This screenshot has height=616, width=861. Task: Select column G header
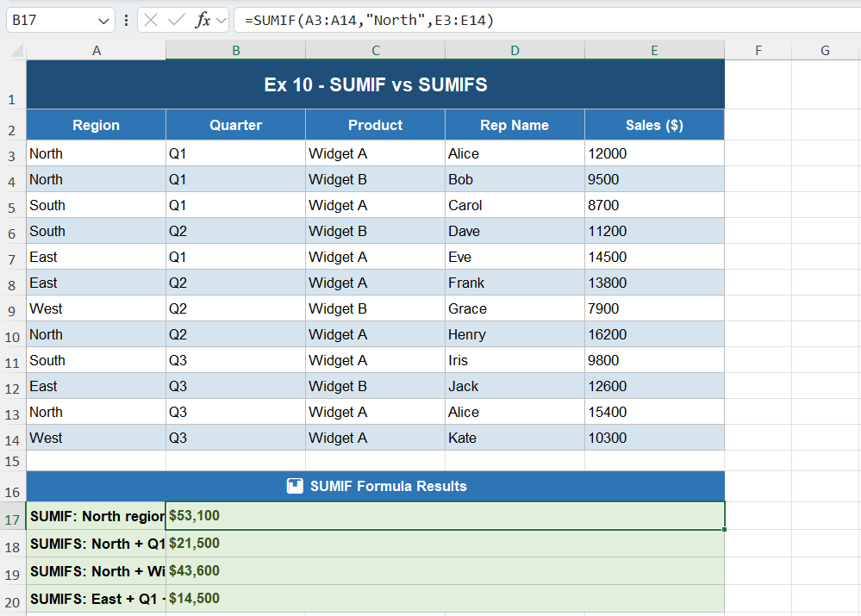[825, 51]
